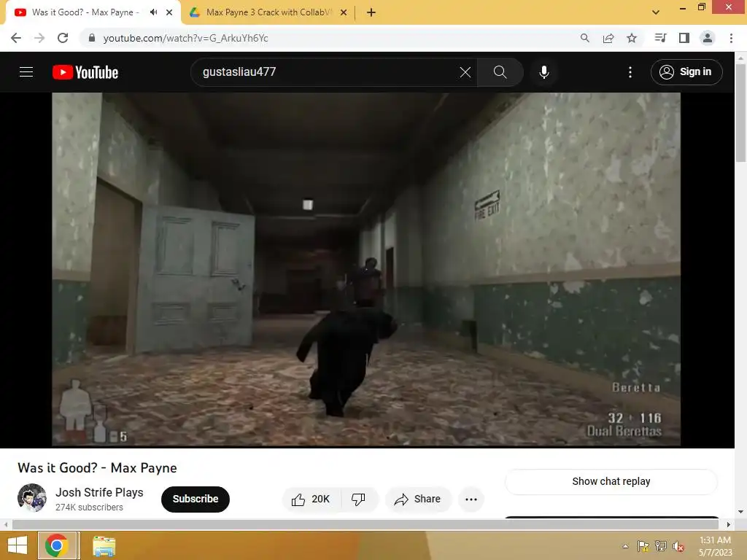Viewport: 747px width, 560px height.
Task: Close the Max Payne 3 Crack tab
Action: tap(344, 13)
